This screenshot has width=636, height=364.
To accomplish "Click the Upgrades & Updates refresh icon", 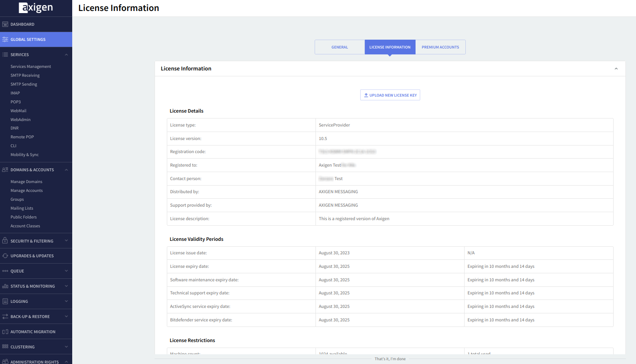I will [x=5, y=256].
